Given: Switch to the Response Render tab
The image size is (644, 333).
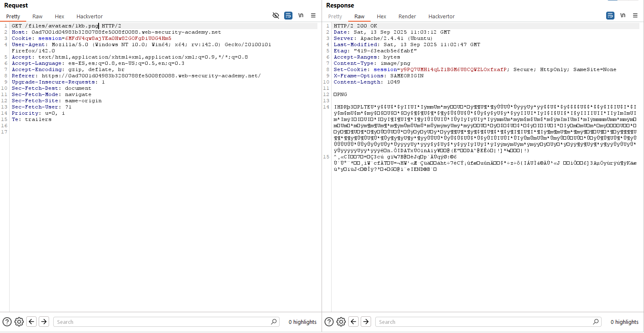Looking at the screenshot, I should pos(407,17).
